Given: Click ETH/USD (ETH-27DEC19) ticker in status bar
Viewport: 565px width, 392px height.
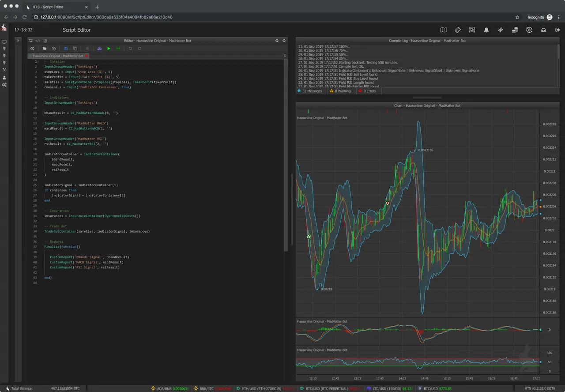Looking at the screenshot, I should pyautogui.click(x=265, y=388).
